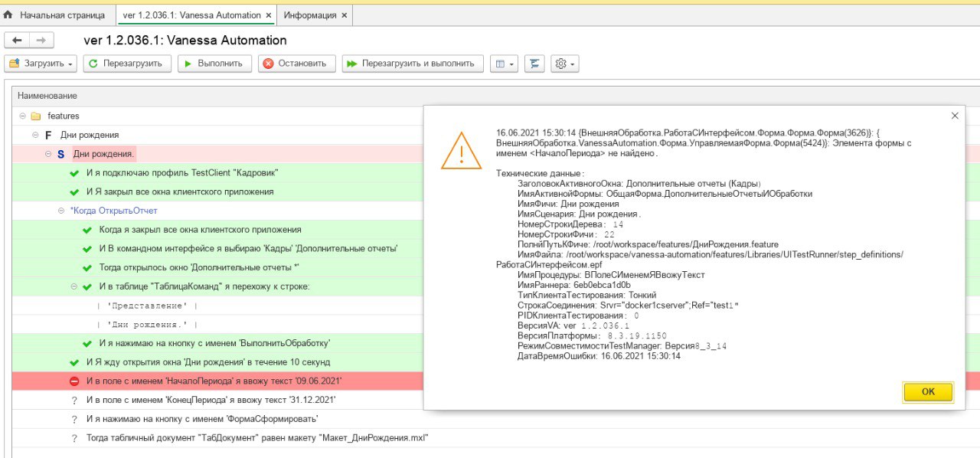
Task: Click green check of 'В командном интерфейсе' step
Action: click(x=87, y=248)
